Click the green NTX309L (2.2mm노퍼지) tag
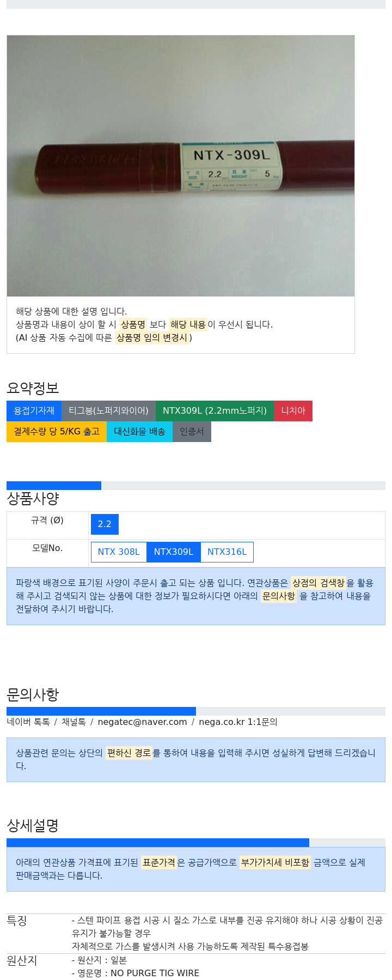 [215, 410]
